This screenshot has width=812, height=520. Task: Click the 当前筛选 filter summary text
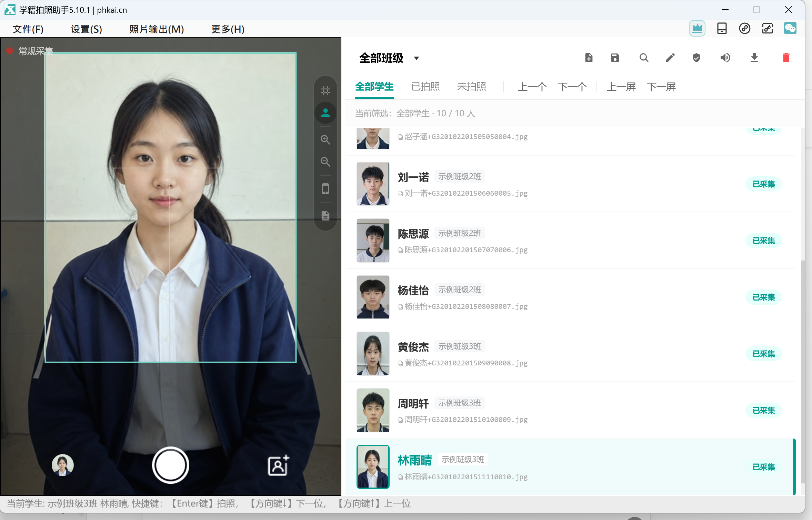coord(415,114)
